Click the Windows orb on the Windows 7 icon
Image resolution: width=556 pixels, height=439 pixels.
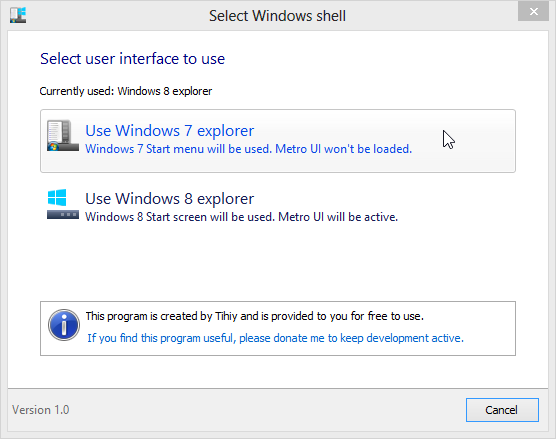point(53,146)
